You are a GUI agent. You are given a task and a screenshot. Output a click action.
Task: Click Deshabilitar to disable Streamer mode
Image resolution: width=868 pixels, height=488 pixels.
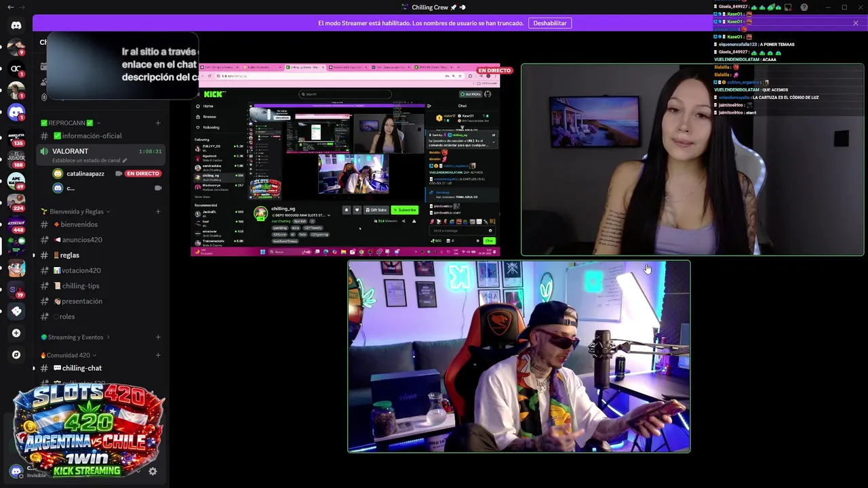[x=549, y=23]
